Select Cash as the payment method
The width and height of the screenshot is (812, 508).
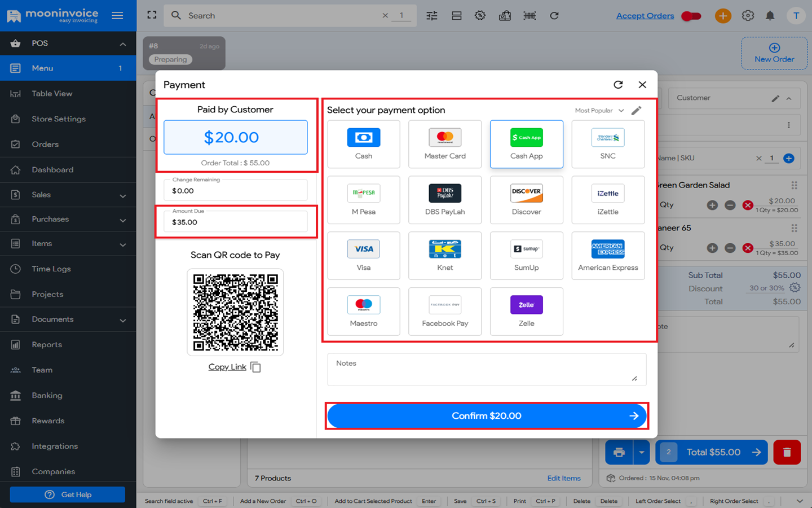(x=363, y=143)
